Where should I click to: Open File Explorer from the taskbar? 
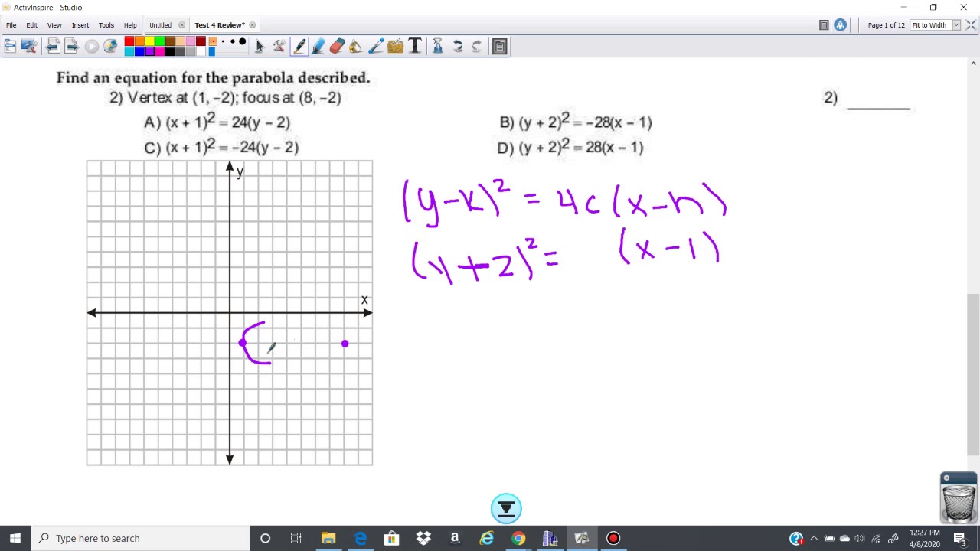(328, 538)
